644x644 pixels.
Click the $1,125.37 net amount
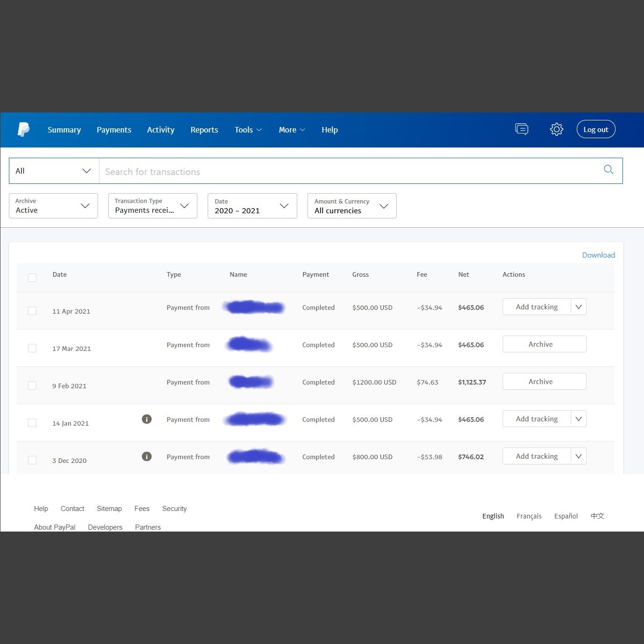[x=472, y=382]
